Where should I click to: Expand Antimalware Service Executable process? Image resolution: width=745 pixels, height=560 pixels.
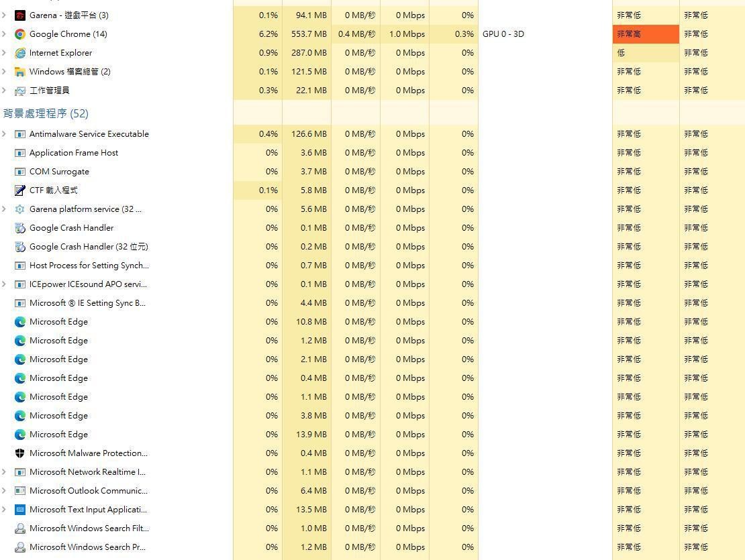4,134
